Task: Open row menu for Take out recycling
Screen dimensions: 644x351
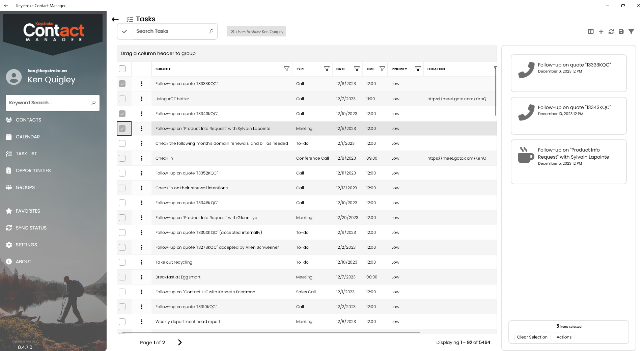Action: [141, 262]
